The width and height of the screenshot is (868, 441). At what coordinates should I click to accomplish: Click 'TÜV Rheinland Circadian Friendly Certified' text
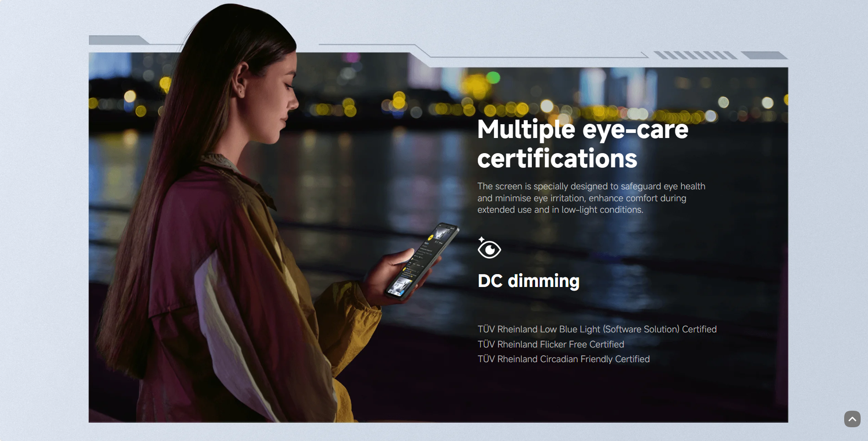(563, 359)
